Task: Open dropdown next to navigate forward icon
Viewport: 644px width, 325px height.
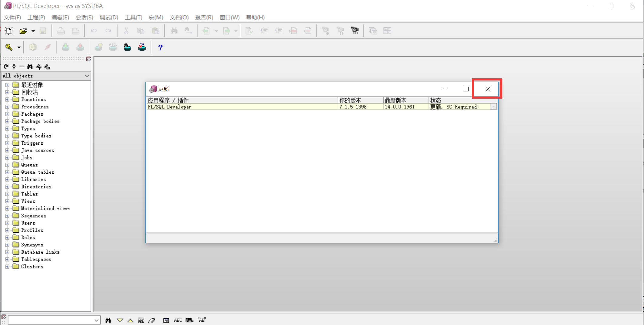Action: click(x=236, y=31)
